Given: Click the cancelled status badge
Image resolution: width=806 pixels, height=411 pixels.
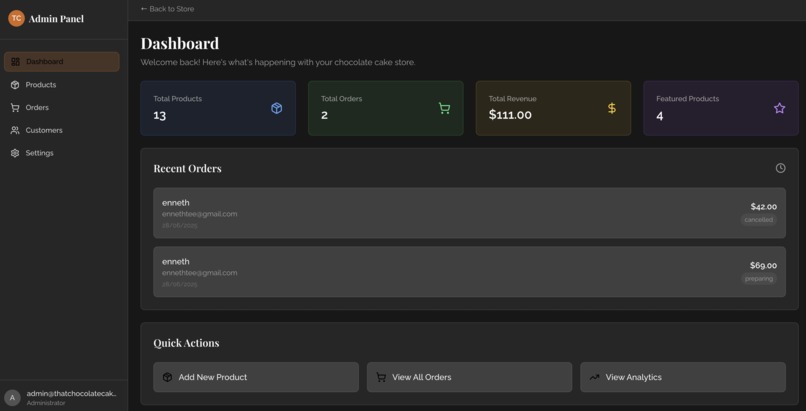Looking at the screenshot, I should pyautogui.click(x=759, y=220).
